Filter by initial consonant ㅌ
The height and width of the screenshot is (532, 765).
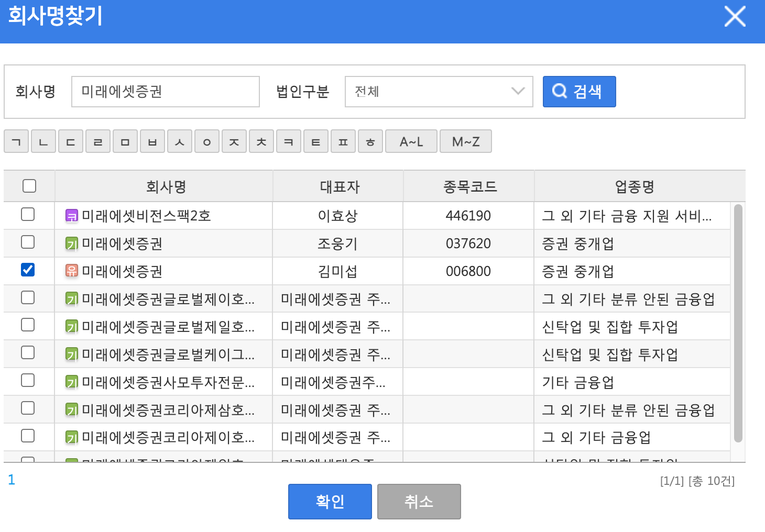click(x=316, y=141)
